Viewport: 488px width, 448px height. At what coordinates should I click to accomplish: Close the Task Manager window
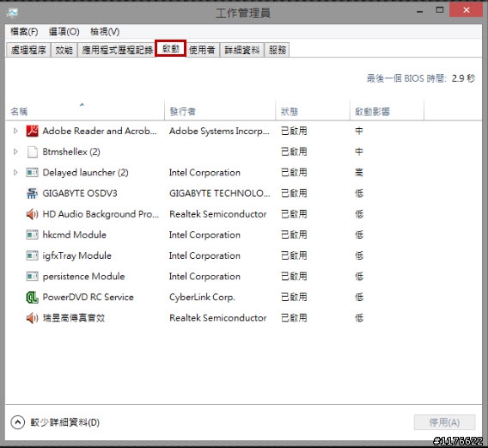[x=466, y=10]
